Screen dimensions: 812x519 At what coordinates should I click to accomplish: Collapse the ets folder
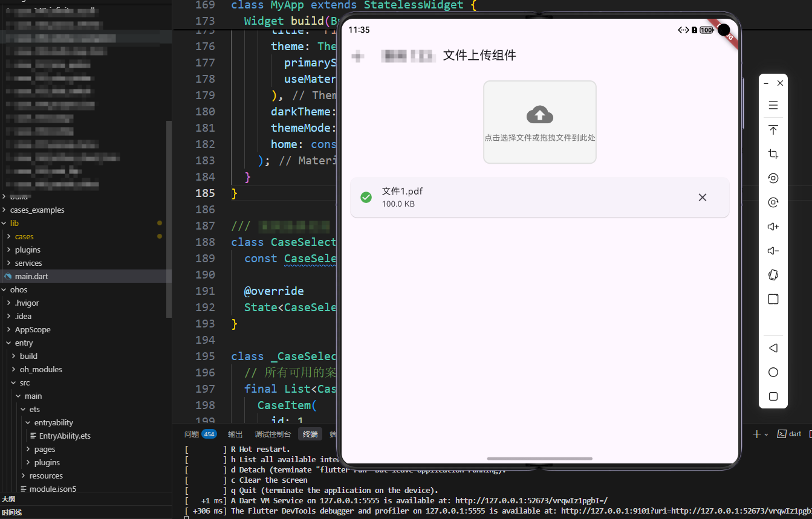(34, 409)
